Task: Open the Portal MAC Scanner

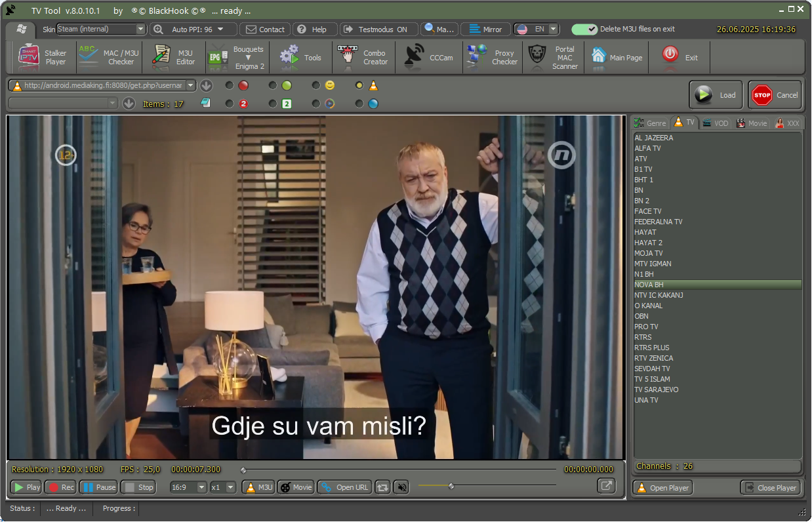Action: click(x=554, y=57)
